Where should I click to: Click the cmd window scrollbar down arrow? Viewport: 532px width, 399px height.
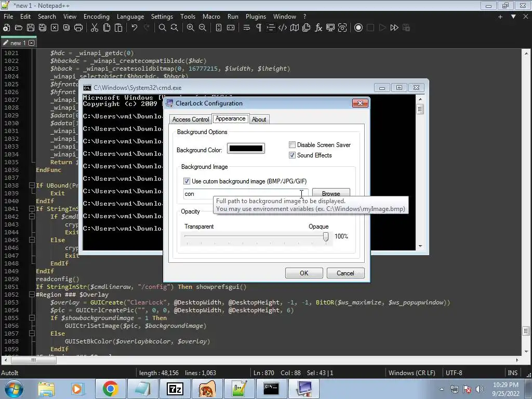[420, 246]
